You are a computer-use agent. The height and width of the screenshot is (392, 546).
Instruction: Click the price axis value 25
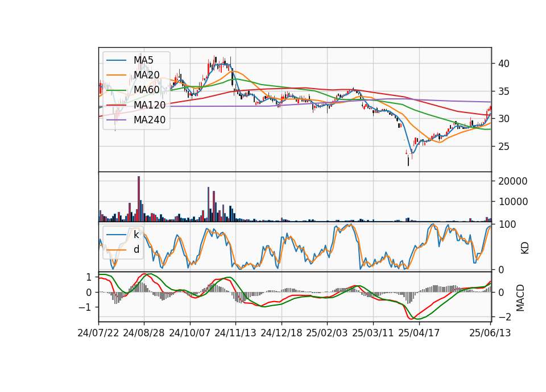tap(504, 147)
